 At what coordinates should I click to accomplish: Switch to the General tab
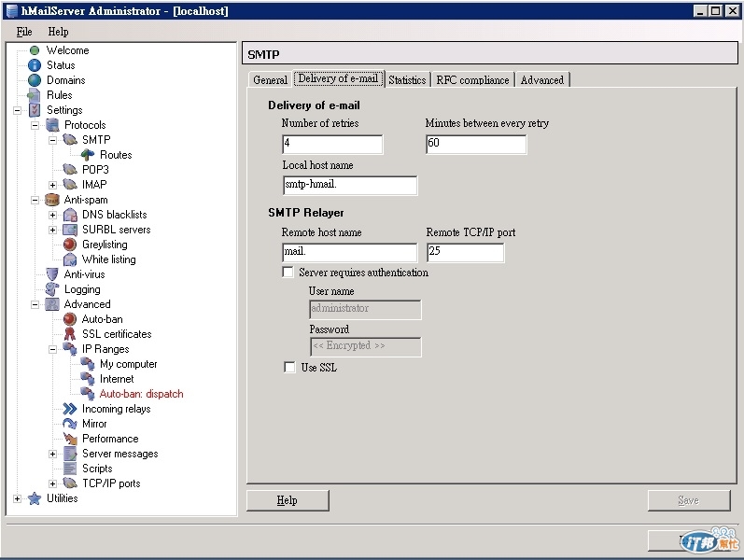pos(270,79)
